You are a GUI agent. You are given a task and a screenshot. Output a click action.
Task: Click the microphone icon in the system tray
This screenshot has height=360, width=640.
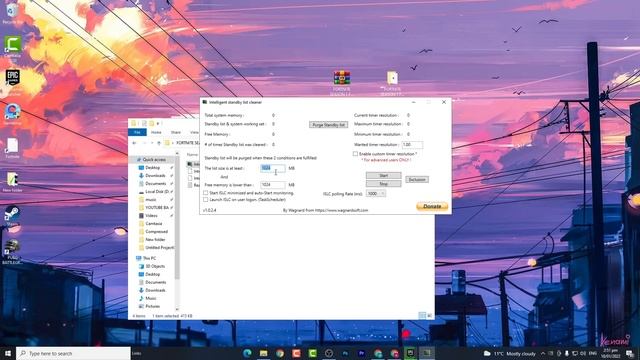coord(567,353)
